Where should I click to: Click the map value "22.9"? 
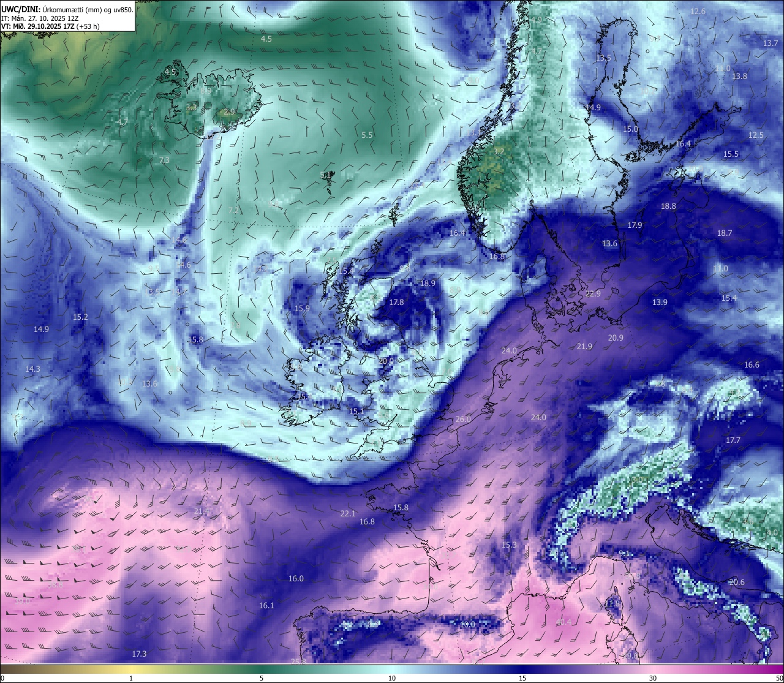593,294
